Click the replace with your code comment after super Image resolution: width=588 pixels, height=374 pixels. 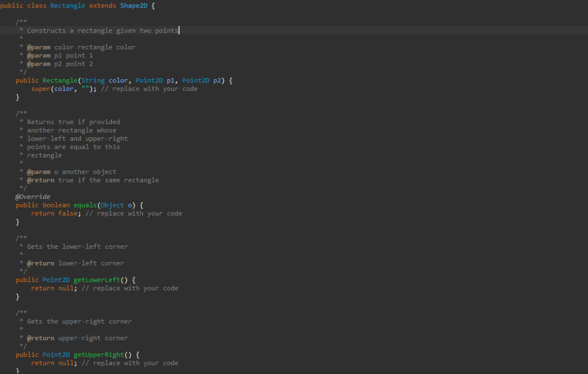click(x=150, y=88)
